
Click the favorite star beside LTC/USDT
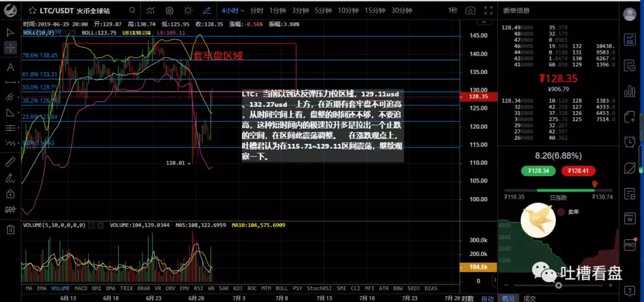(33, 10)
